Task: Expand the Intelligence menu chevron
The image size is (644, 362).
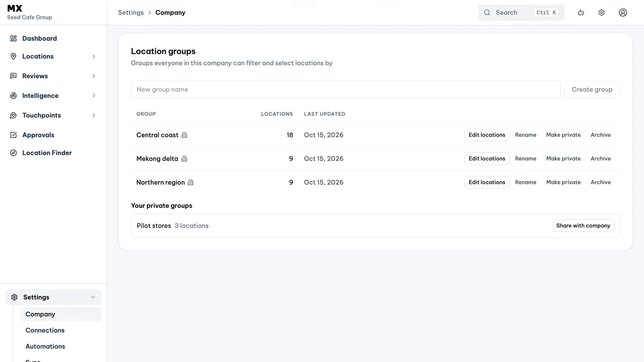Action: click(94, 96)
